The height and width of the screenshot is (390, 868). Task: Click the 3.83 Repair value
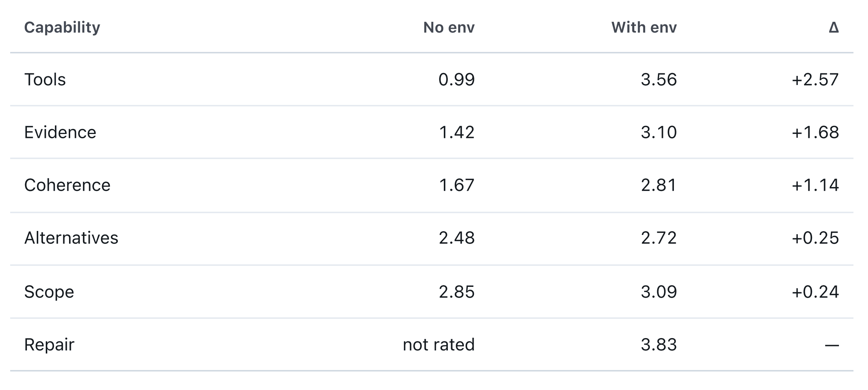point(659,345)
